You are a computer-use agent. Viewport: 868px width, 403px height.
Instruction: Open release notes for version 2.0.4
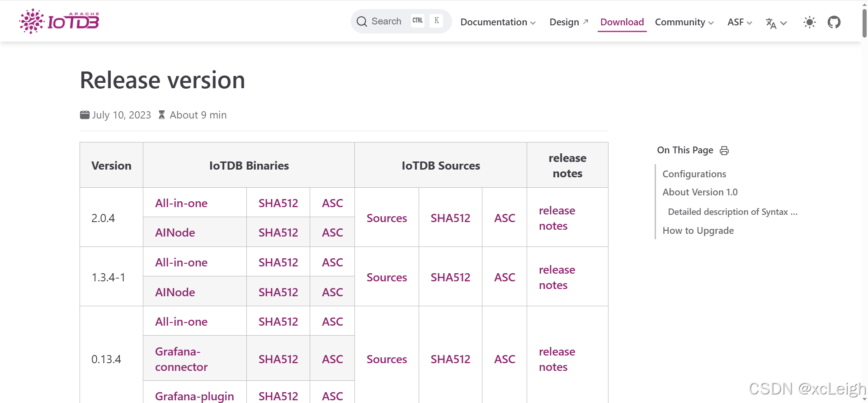[557, 218]
